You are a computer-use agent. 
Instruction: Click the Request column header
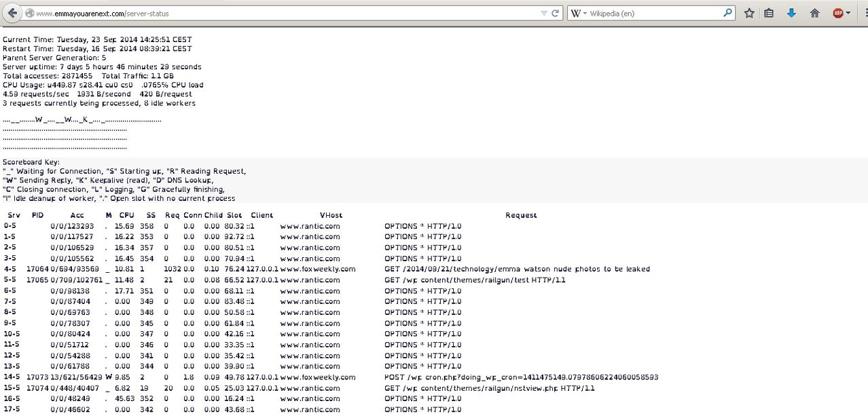(x=521, y=215)
